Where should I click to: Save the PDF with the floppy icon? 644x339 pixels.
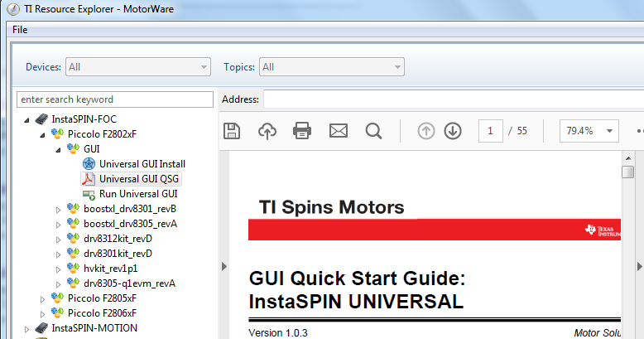[232, 131]
